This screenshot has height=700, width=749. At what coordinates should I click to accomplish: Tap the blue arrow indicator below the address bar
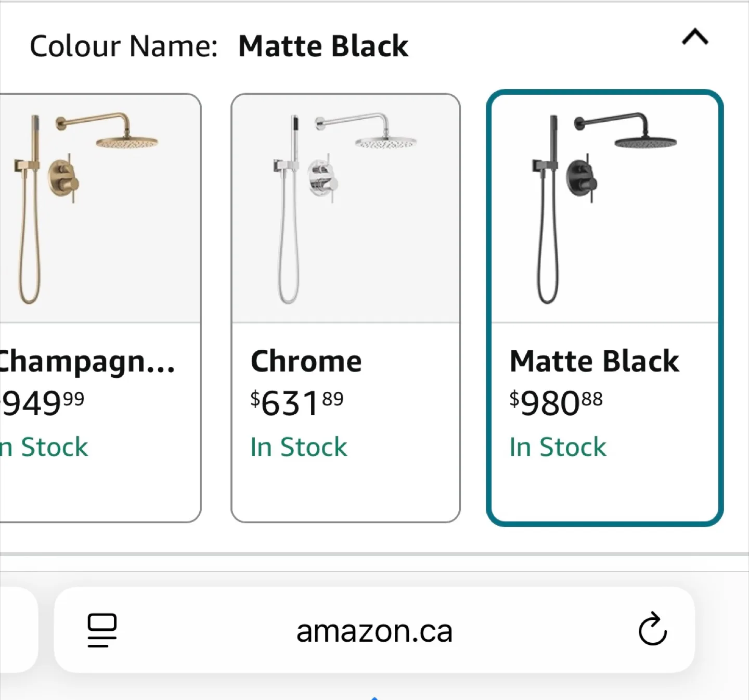click(x=374, y=697)
